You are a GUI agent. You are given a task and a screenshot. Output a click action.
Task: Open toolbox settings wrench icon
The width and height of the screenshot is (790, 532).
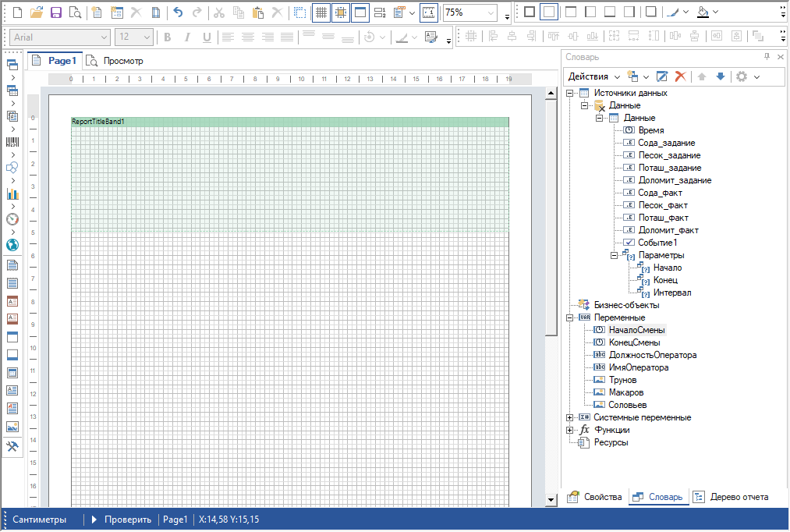click(x=12, y=446)
